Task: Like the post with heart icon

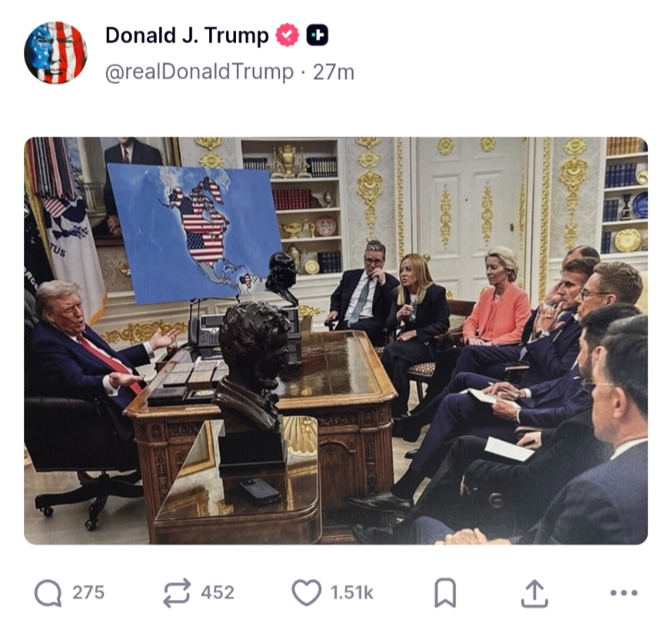Action: pos(307,592)
